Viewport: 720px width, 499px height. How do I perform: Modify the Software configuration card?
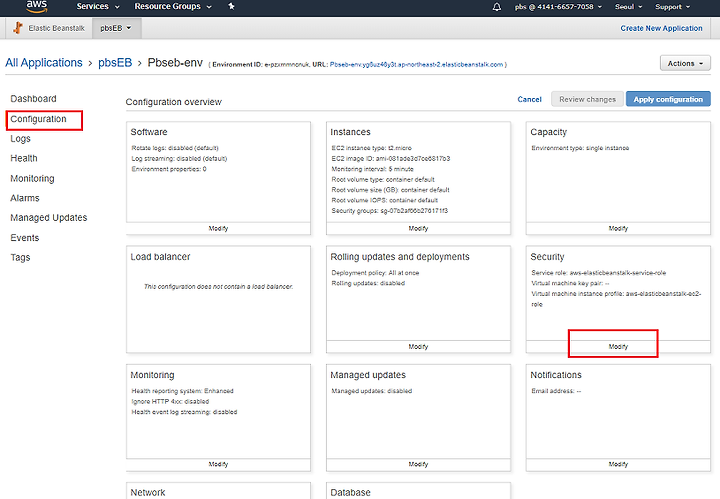[218, 228]
